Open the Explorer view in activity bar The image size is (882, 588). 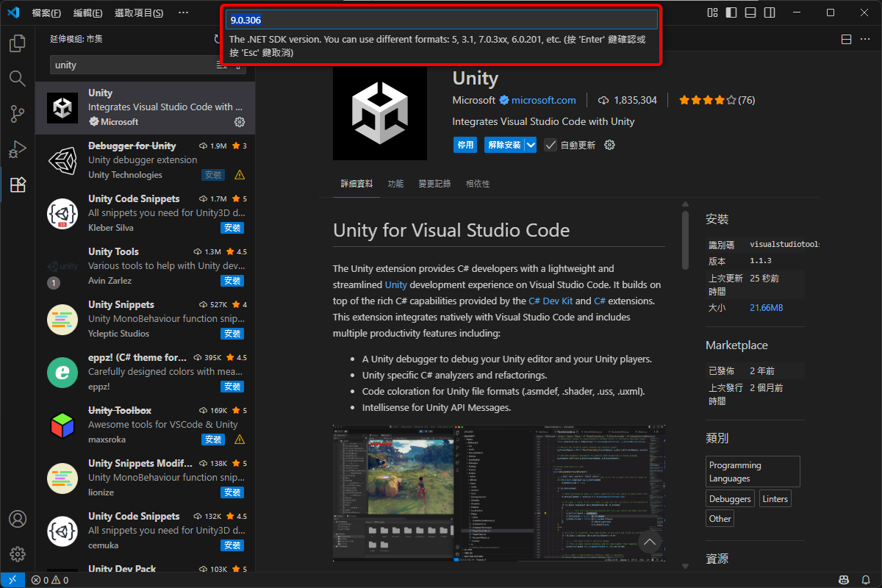click(x=18, y=43)
